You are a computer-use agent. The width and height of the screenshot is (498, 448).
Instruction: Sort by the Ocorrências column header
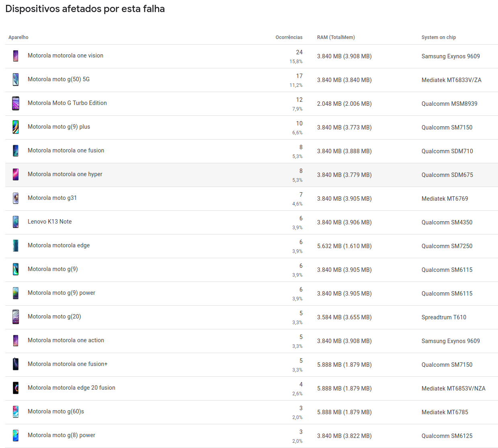289,37
